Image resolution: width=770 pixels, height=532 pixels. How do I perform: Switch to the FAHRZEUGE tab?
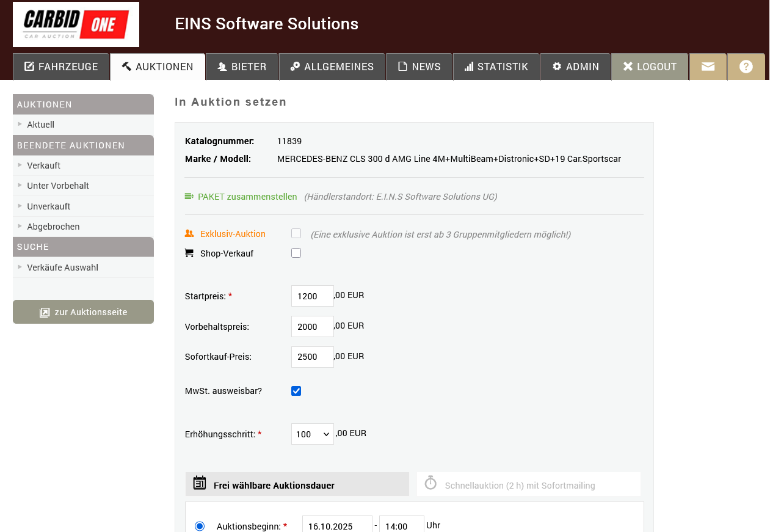pyautogui.click(x=61, y=67)
